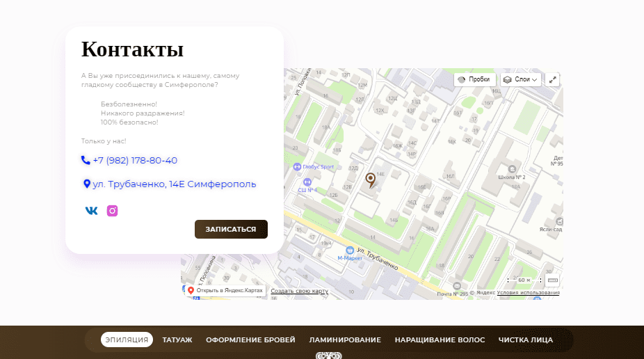Open the map ruler measurement tool
The width and height of the screenshot is (644, 359).
point(553,280)
